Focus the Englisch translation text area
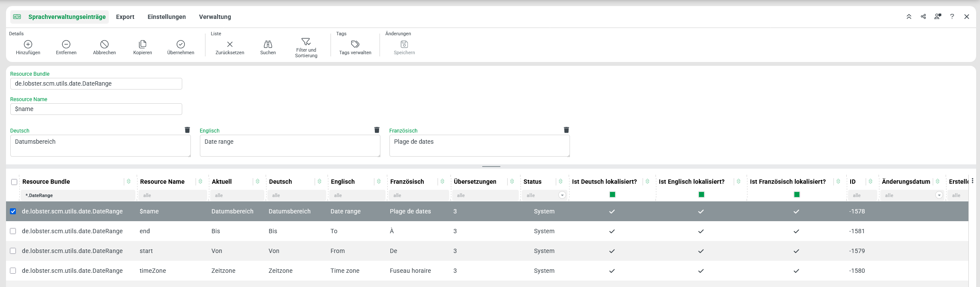Viewport: 980px width, 287px height. 290,146
